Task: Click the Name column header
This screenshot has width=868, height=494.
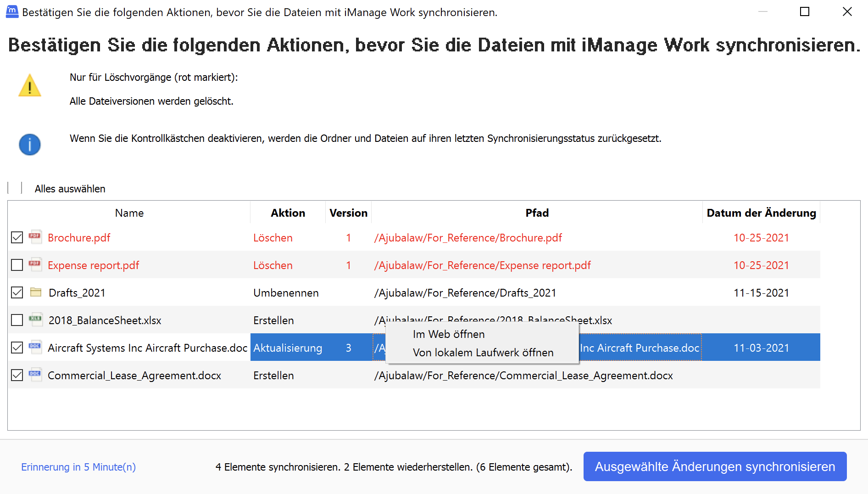Action: coord(129,213)
